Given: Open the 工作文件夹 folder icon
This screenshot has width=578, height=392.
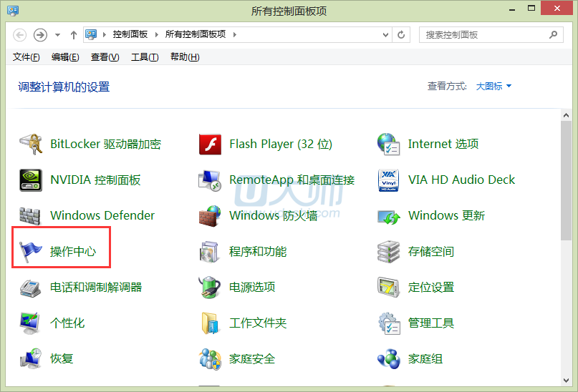Looking at the screenshot, I should 210,323.
